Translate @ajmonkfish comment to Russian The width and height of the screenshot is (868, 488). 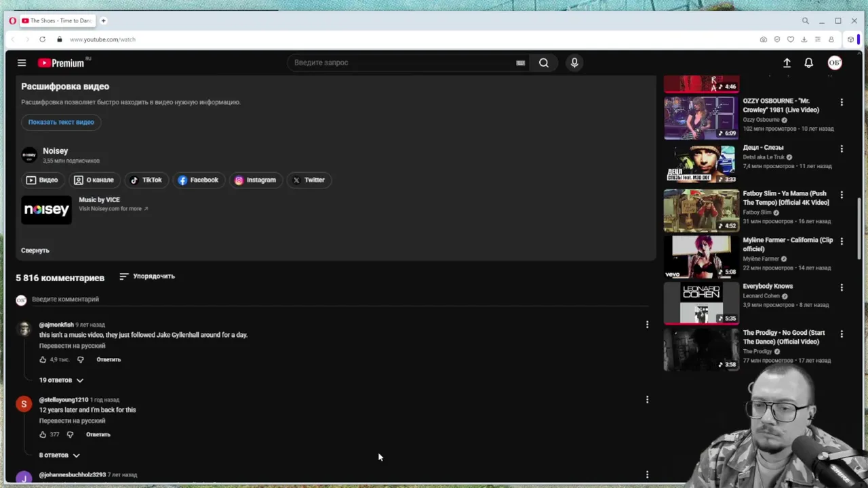(72, 346)
